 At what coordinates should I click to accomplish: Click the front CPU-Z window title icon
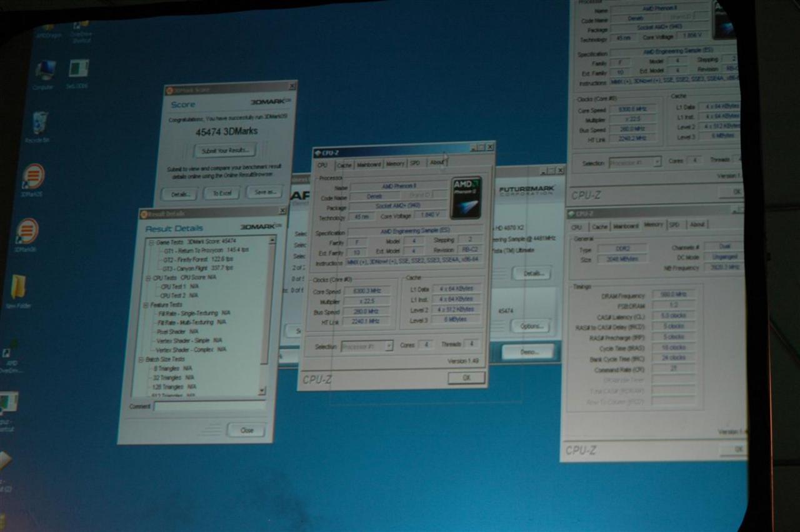click(317, 153)
